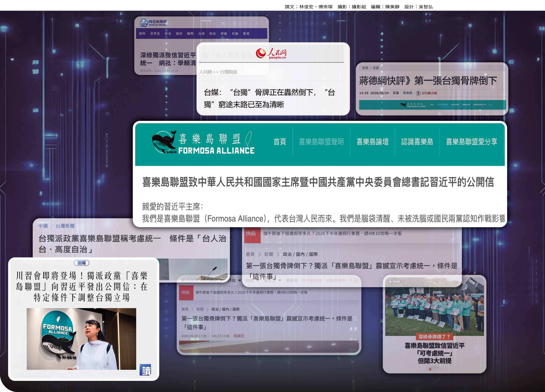
Task: Click the 蔣德綱 author link
Action: point(407,93)
